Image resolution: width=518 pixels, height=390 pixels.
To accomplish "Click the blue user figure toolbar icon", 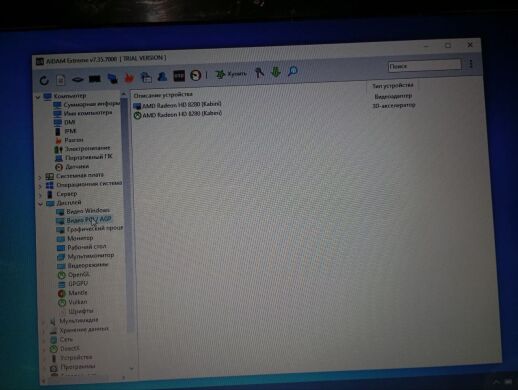I will pos(162,76).
